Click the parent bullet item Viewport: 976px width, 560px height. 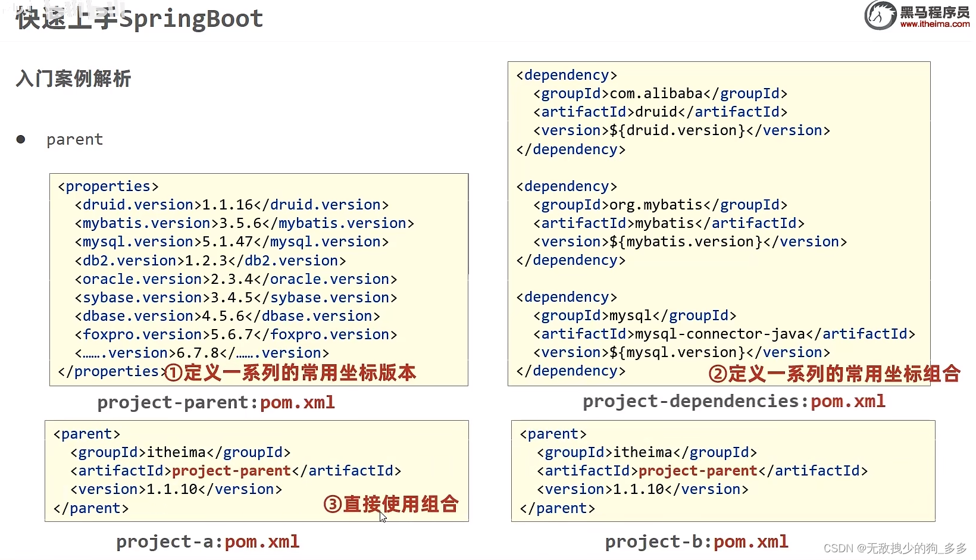(75, 139)
